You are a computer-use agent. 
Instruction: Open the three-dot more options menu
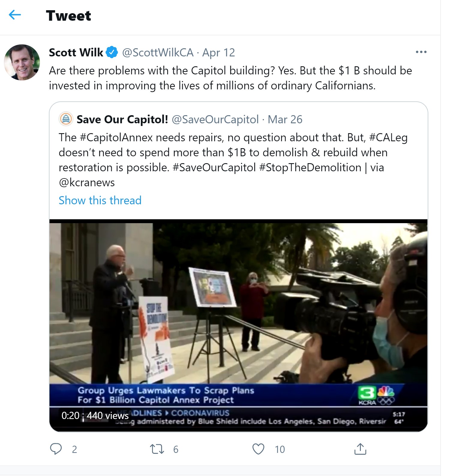click(x=421, y=52)
